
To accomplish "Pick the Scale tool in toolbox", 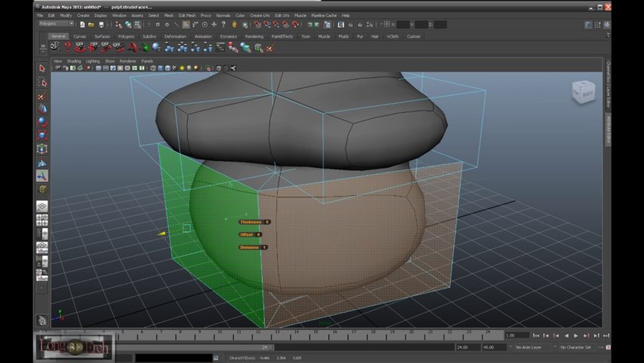I will [x=42, y=136].
